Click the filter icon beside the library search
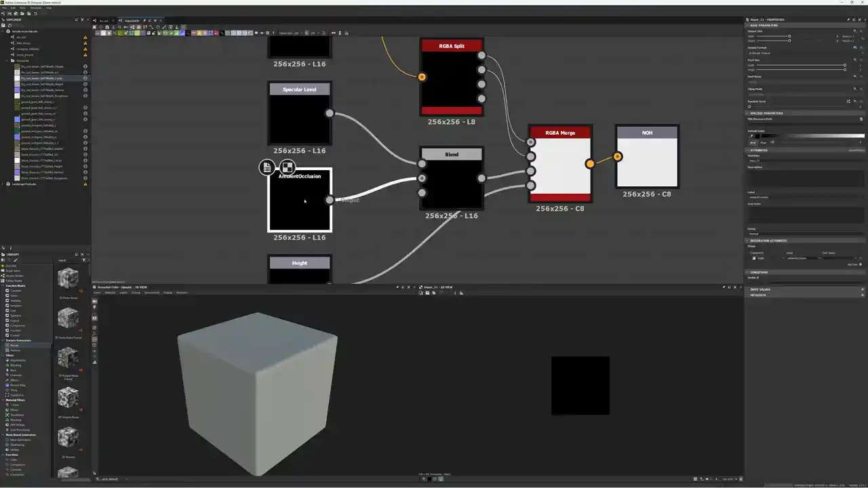 coord(84,260)
